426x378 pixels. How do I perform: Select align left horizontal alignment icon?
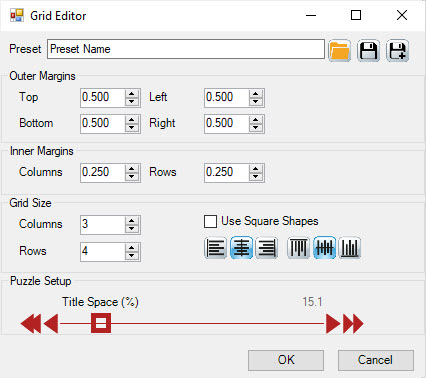(x=215, y=248)
